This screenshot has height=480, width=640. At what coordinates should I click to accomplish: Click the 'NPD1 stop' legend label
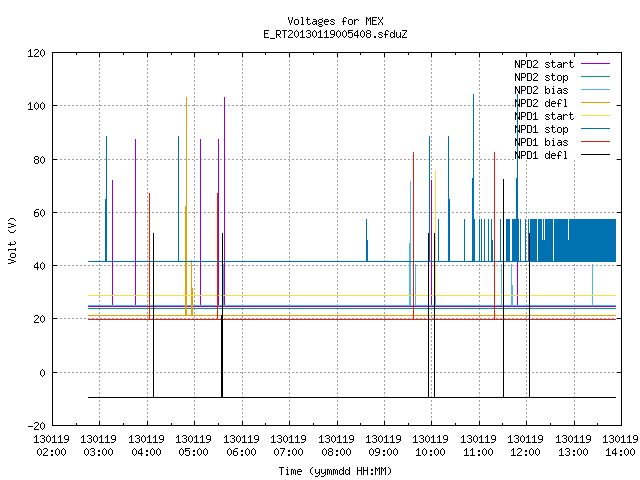(x=541, y=129)
